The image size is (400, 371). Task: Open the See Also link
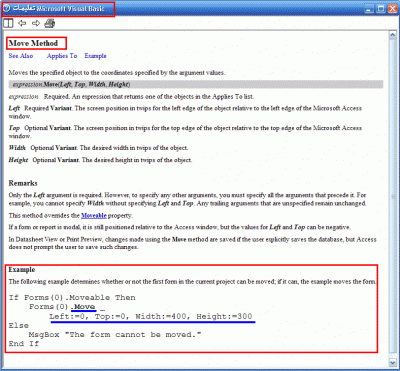21,56
